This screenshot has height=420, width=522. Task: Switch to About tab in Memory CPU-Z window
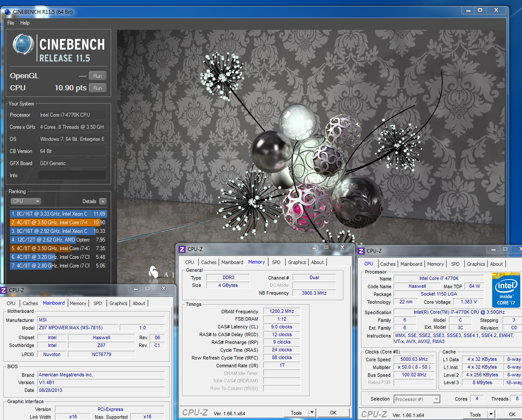pos(317,262)
